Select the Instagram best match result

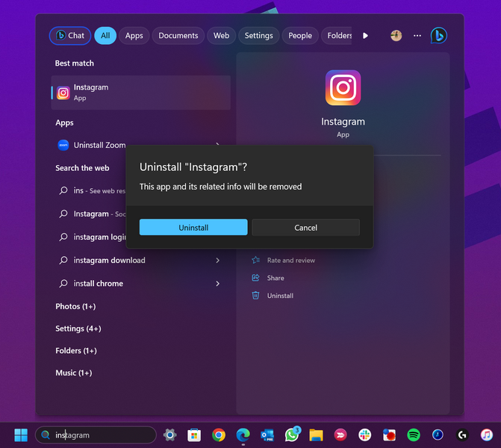pos(140,93)
